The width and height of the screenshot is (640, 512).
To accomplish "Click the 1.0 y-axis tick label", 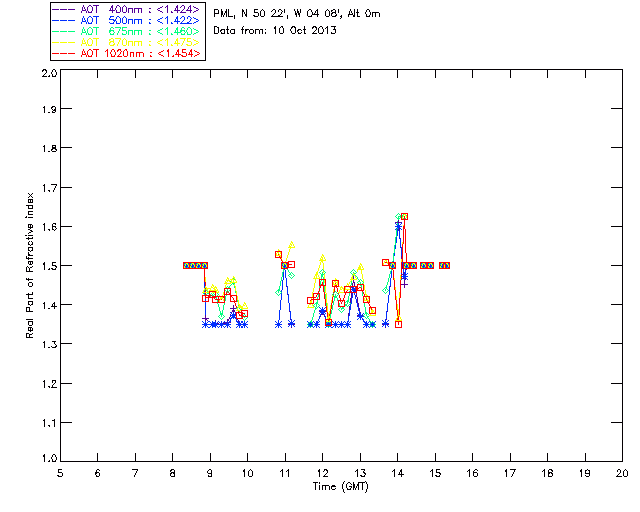I will pyautogui.click(x=49, y=458).
